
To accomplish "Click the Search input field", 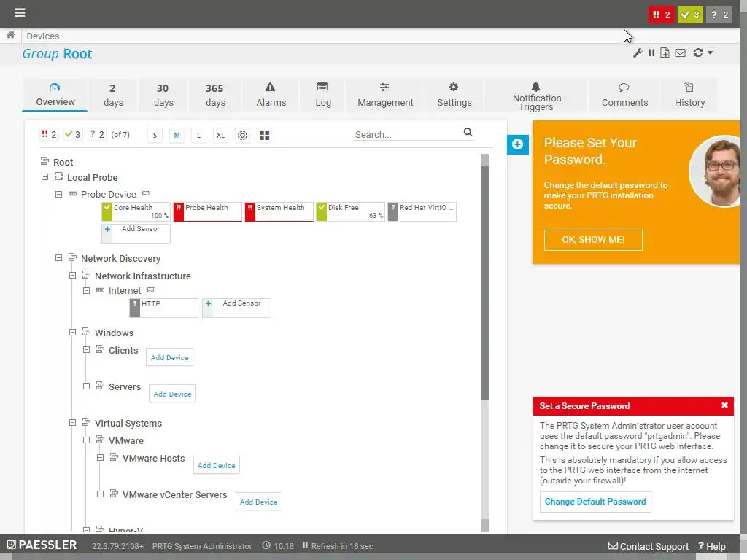I will tap(407, 134).
